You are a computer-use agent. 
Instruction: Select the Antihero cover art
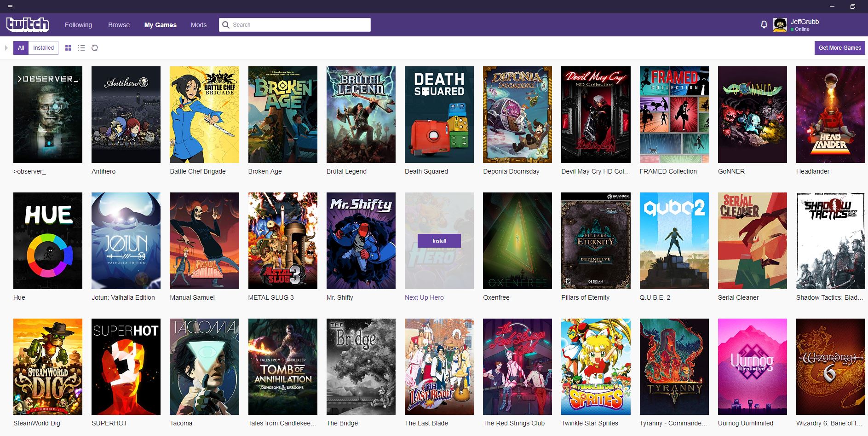126,115
